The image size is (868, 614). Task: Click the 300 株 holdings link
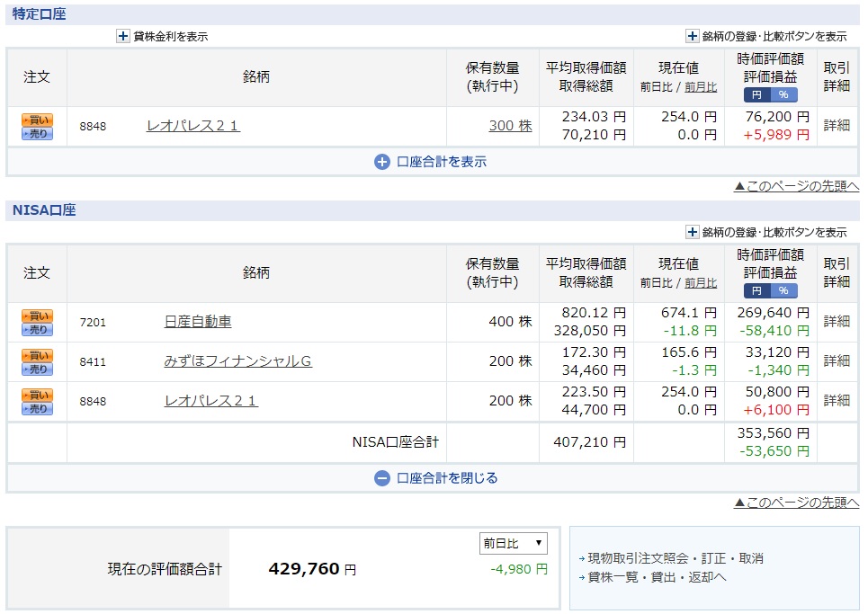point(510,126)
